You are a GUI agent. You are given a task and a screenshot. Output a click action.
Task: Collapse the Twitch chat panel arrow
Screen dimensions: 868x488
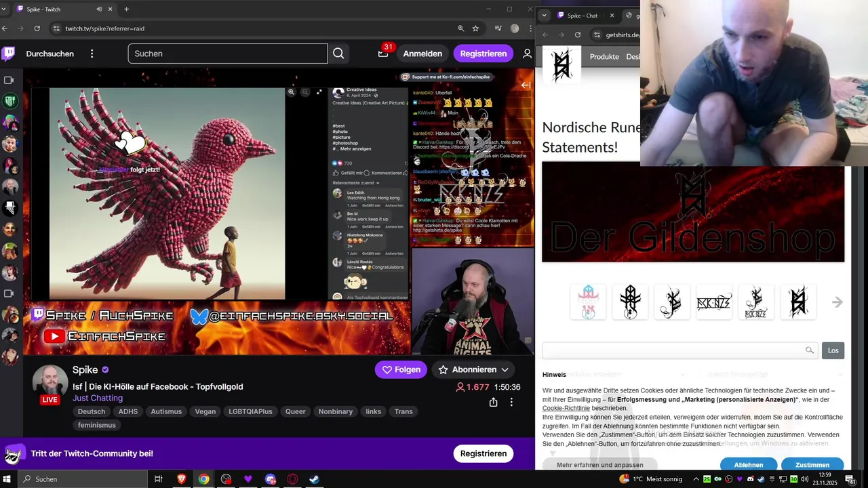click(x=526, y=85)
